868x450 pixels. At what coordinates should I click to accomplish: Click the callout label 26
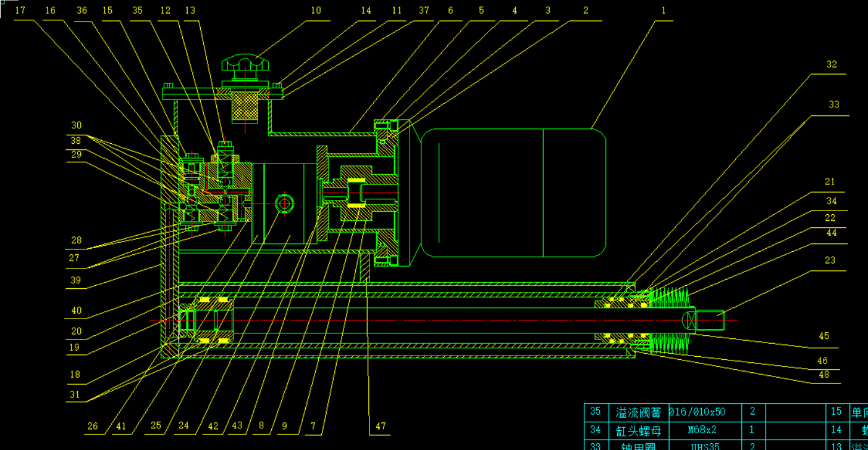pos(93,426)
